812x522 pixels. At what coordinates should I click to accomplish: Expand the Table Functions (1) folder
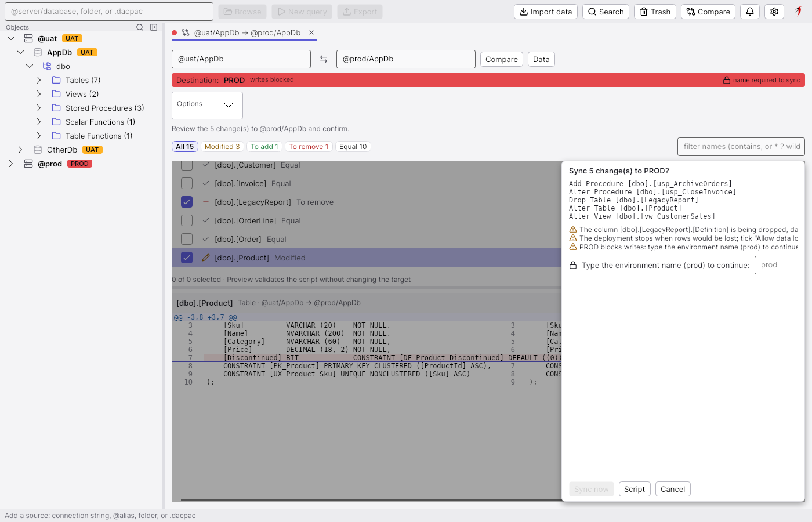(x=39, y=136)
